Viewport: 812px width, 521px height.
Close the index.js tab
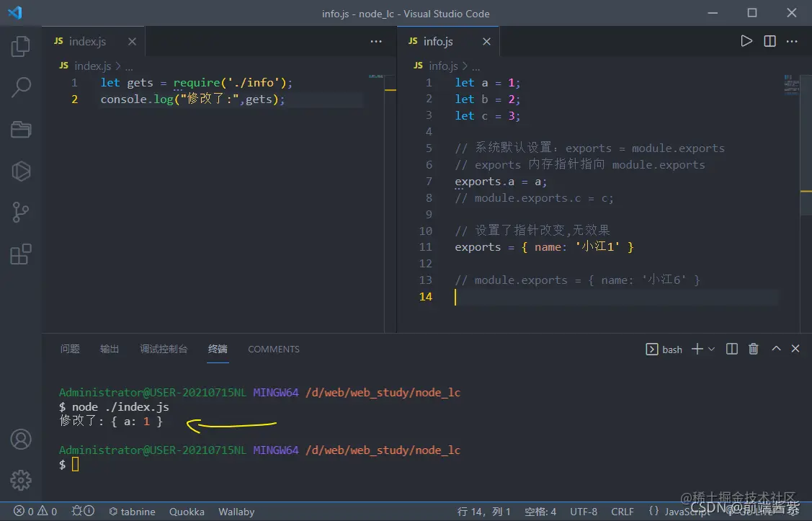pos(132,41)
